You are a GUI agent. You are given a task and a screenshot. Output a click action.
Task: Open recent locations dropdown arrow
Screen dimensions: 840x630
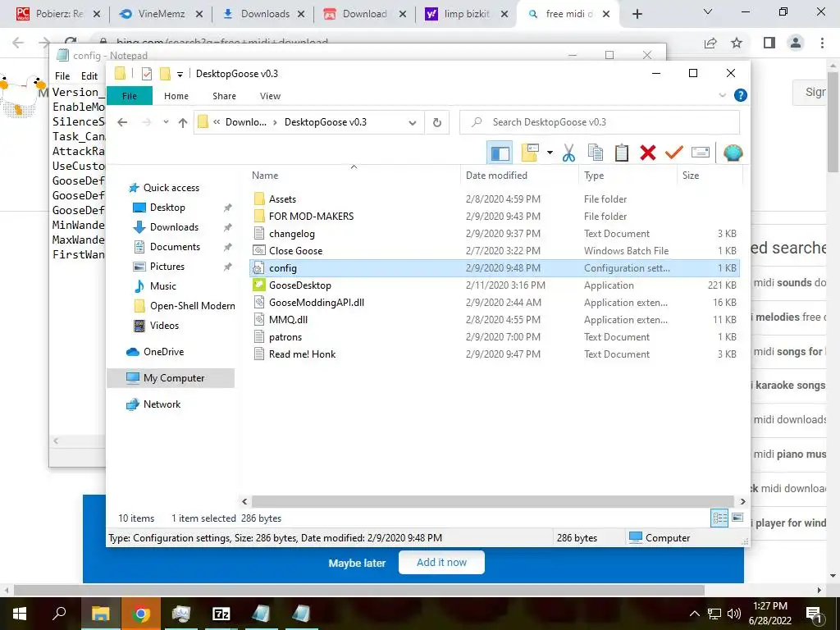(166, 122)
